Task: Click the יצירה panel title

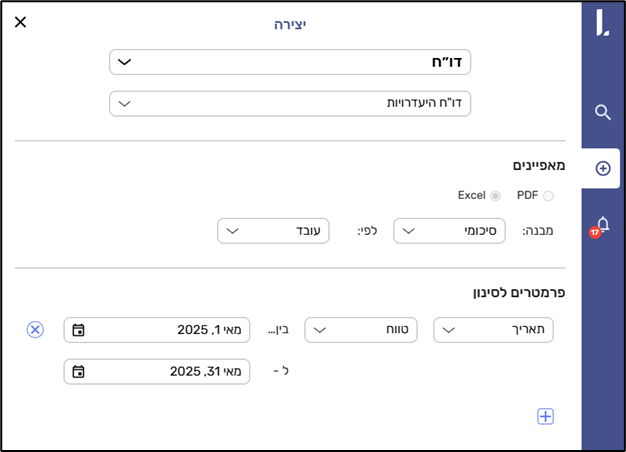Action: point(290,23)
